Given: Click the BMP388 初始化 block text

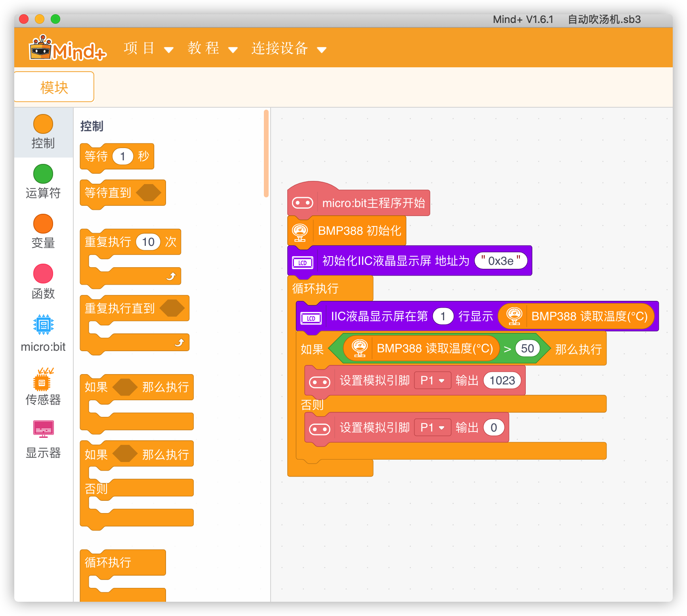Looking at the screenshot, I should 359,231.
